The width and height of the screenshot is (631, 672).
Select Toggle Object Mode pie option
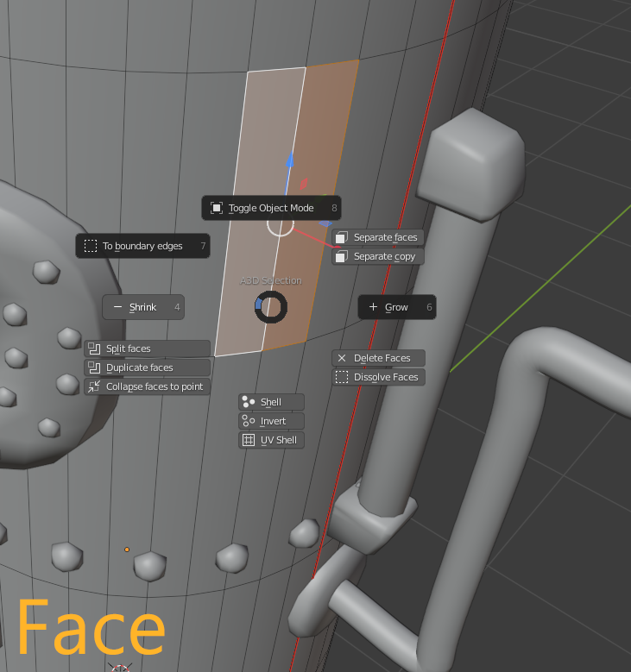272,208
